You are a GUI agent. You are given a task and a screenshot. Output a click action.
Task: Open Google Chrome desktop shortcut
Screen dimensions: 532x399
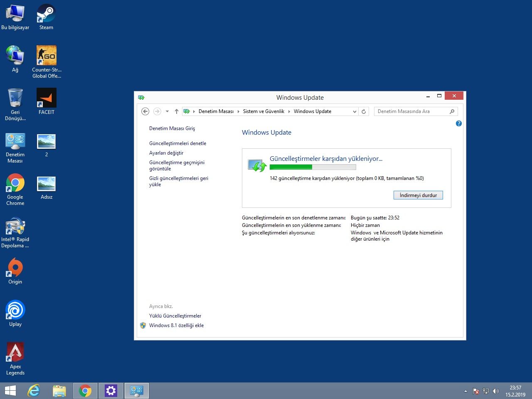click(x=15, y=190)
